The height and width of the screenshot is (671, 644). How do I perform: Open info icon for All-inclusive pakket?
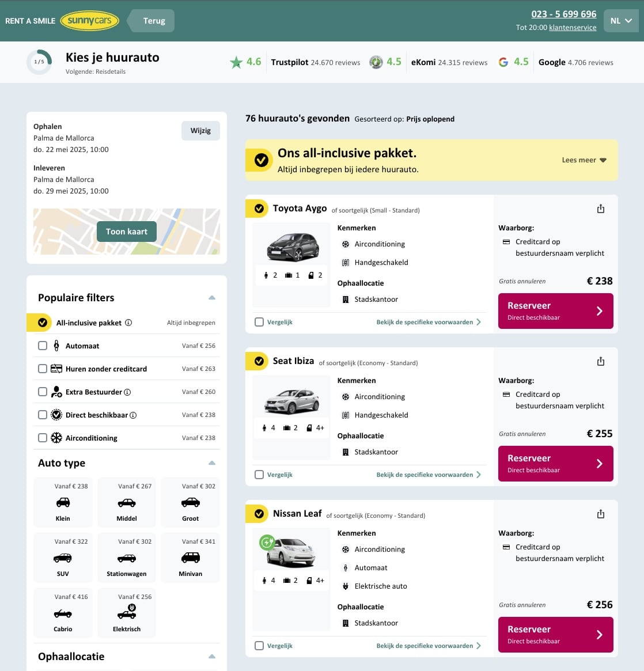pyautogui.click(x=128, y=323)
